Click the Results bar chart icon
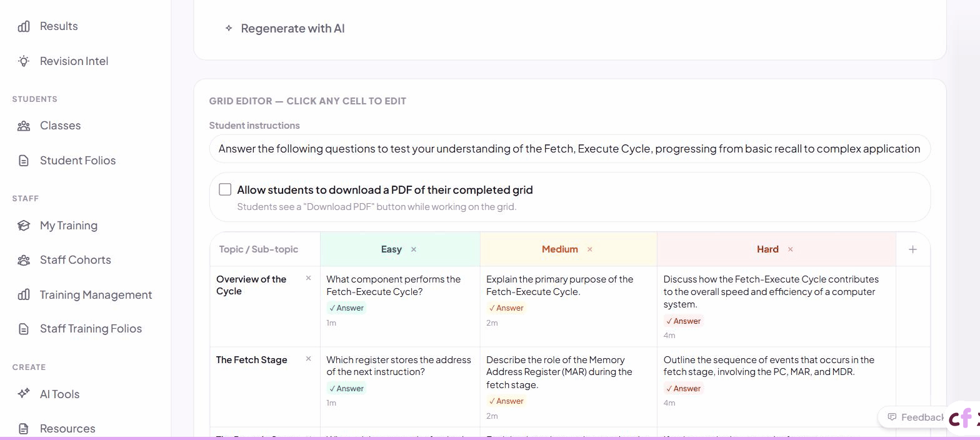980x440 pixels. [24, 26]
